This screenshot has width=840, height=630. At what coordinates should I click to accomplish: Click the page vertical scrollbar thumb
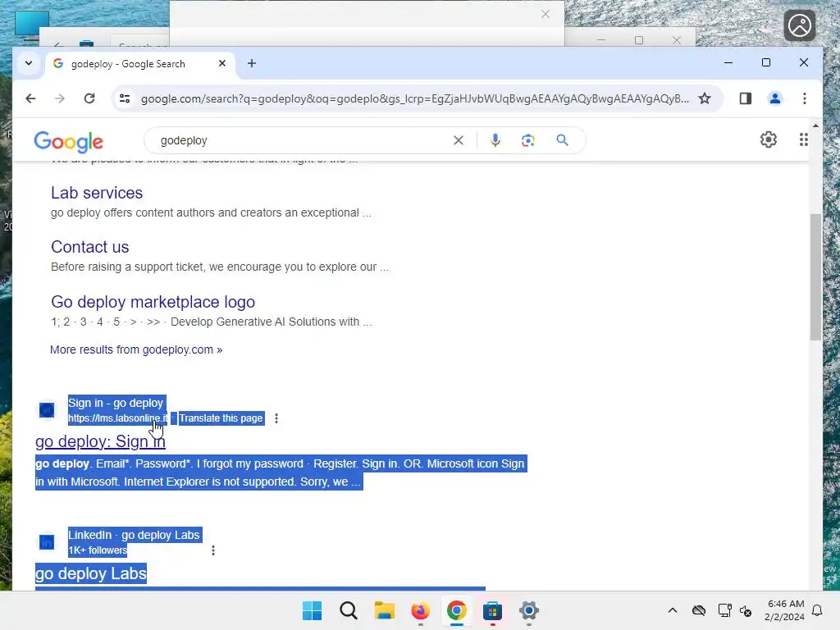coord(815,277)
